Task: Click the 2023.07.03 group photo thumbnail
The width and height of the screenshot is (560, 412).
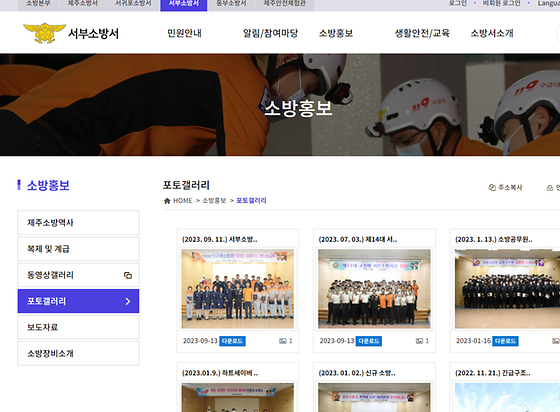Action: [374, 289]
